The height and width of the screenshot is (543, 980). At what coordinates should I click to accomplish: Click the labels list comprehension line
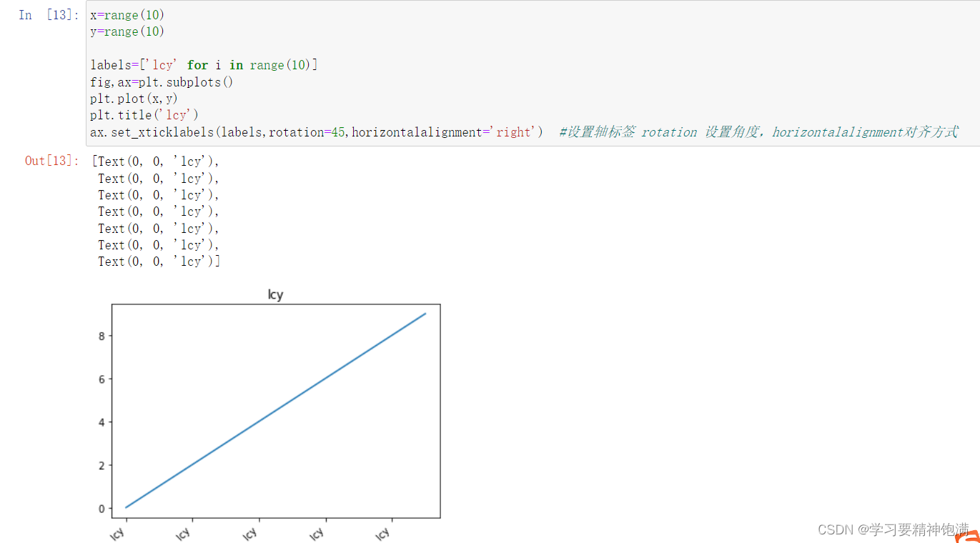tap(204, 65)
